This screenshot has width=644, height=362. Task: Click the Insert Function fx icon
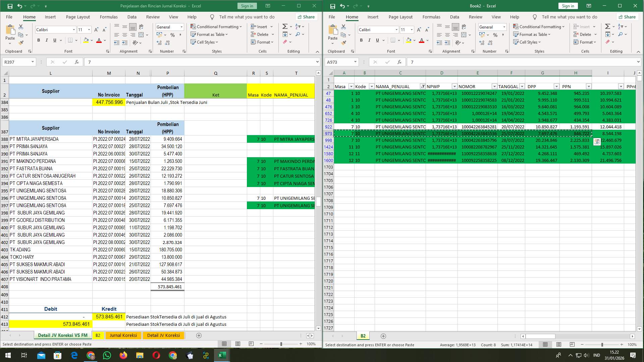(76, 62)
